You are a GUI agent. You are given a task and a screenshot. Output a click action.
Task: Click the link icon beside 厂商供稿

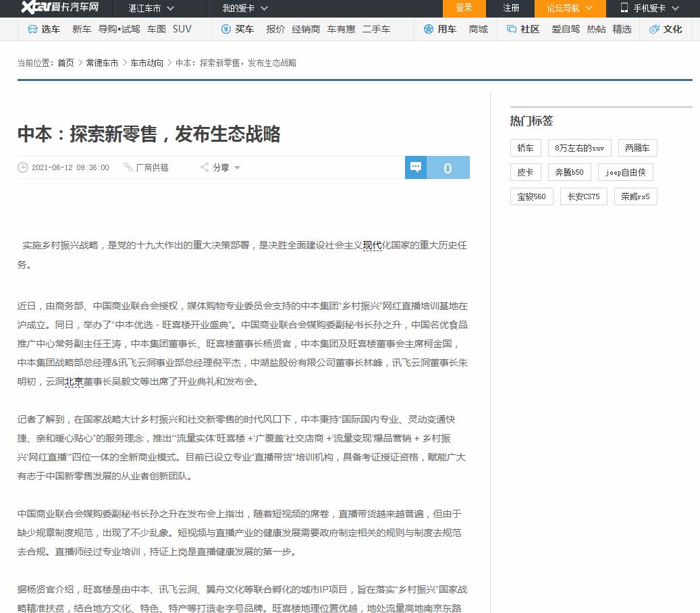pos(128,167)
